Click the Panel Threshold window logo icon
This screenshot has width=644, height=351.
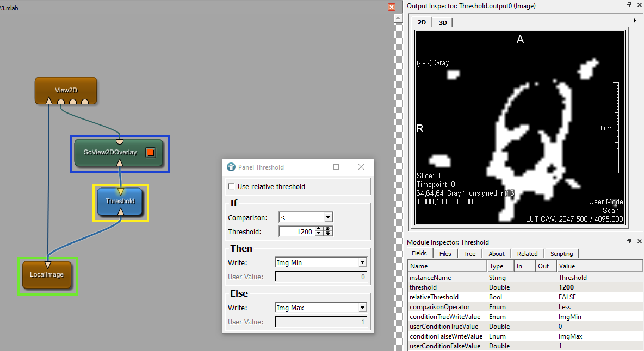click(231, 167)
